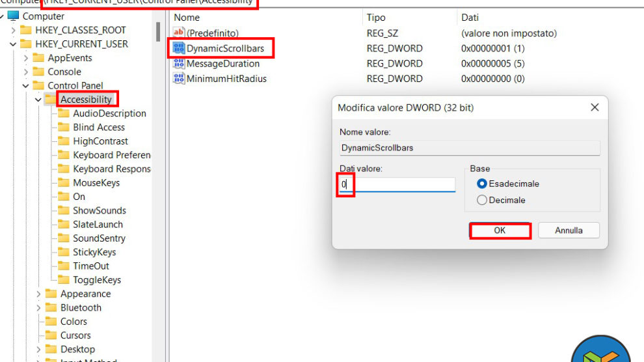
Task: Click the AudioDescription folder icon
Action: point(64,113)
